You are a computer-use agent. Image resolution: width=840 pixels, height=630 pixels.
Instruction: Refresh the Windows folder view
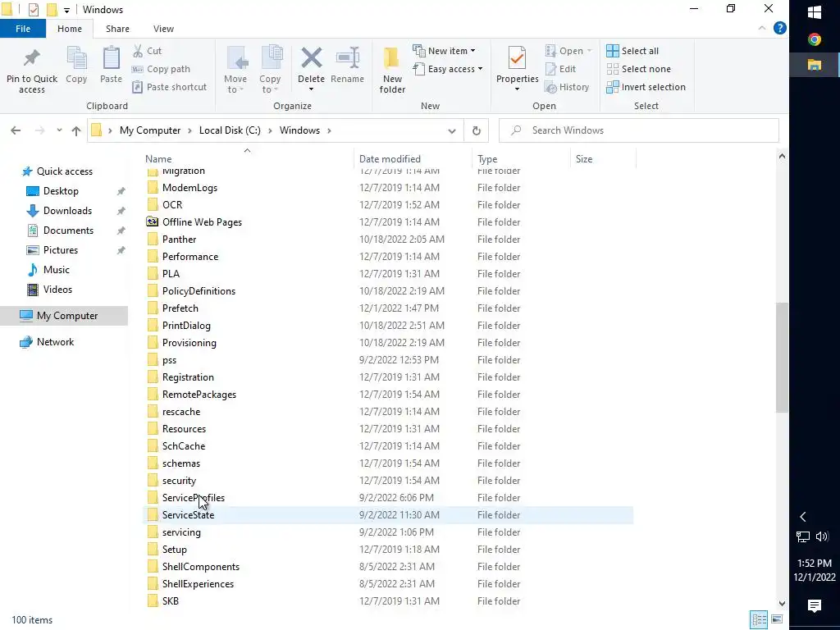(x=477, y=130)
